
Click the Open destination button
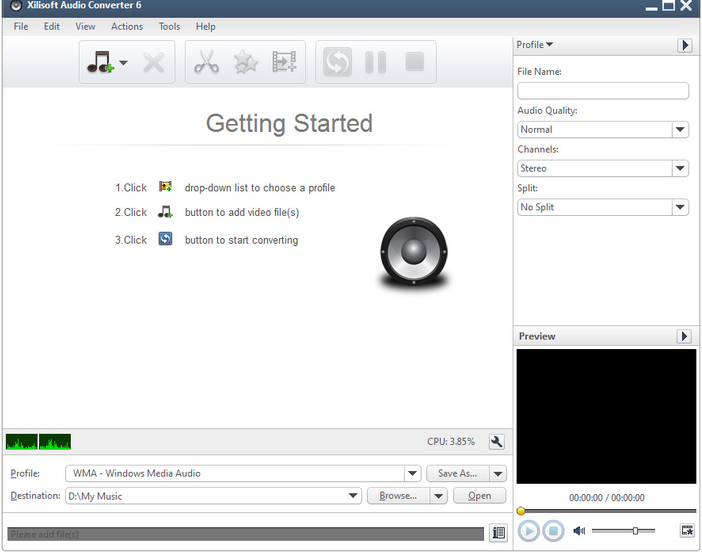tap(479, 496)
